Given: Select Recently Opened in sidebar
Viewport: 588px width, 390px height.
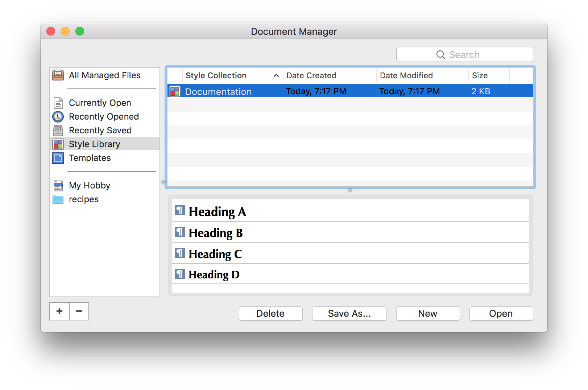Looking at the screenshot, I should (104, 117).
